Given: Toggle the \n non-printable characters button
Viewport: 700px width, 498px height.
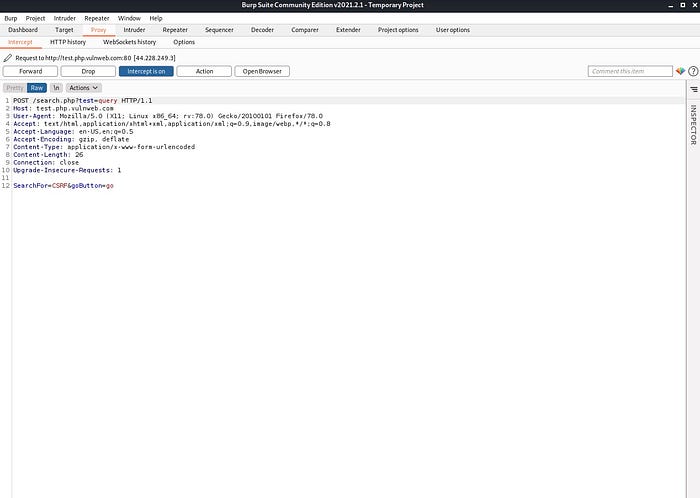Looking at the screenshot, I should (56, 88).
